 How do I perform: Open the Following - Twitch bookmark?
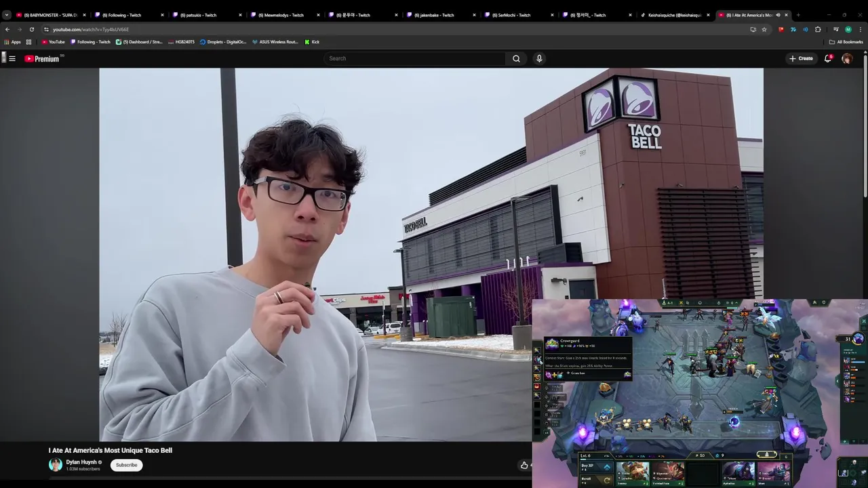pyautogui.click(x=90, y=42)
